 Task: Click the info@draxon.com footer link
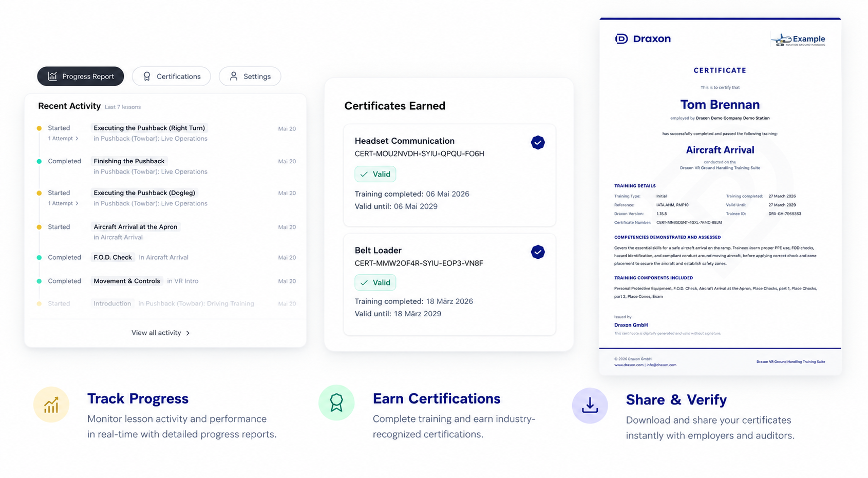click(662, 365)
